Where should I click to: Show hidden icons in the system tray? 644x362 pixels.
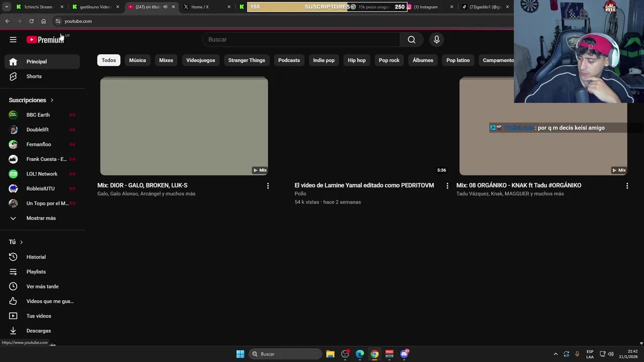coord(555,354)
